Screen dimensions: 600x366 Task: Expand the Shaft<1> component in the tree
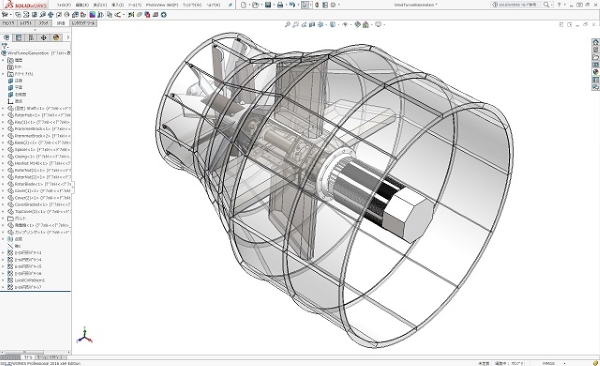pyautogui.click(x=3, y=108)
